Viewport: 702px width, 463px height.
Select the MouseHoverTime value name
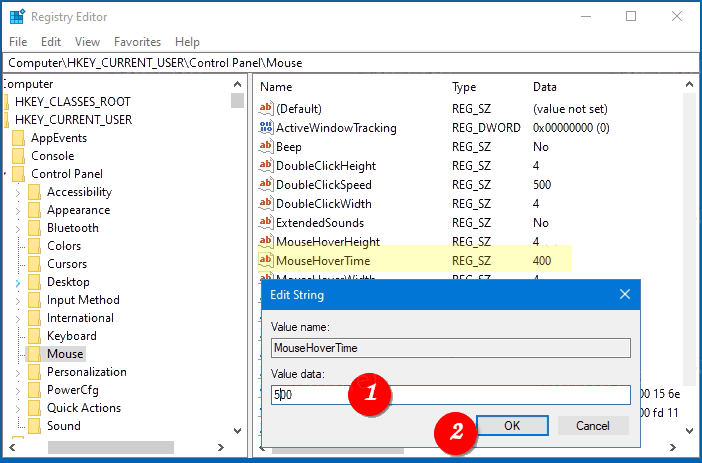[x=323, y=261]
